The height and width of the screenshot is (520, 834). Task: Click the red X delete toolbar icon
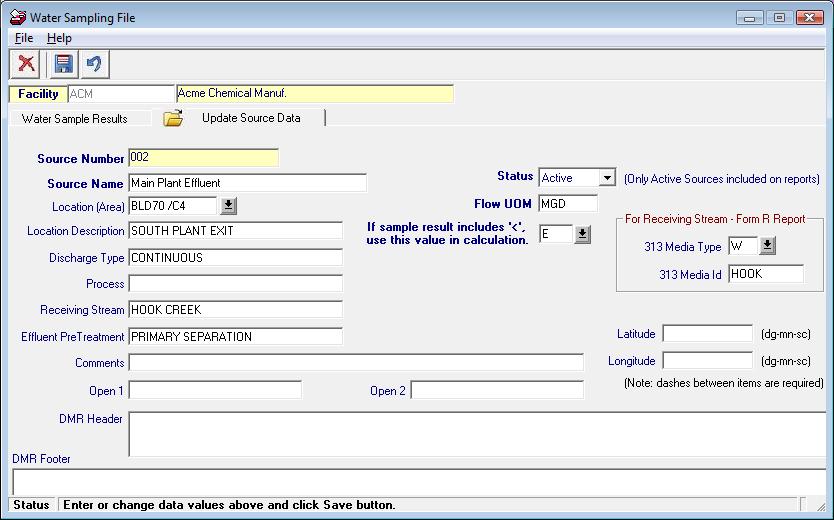coord(25,64)
